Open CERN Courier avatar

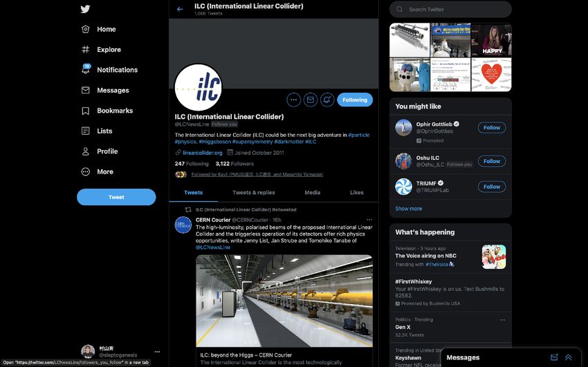coord(183,225)
